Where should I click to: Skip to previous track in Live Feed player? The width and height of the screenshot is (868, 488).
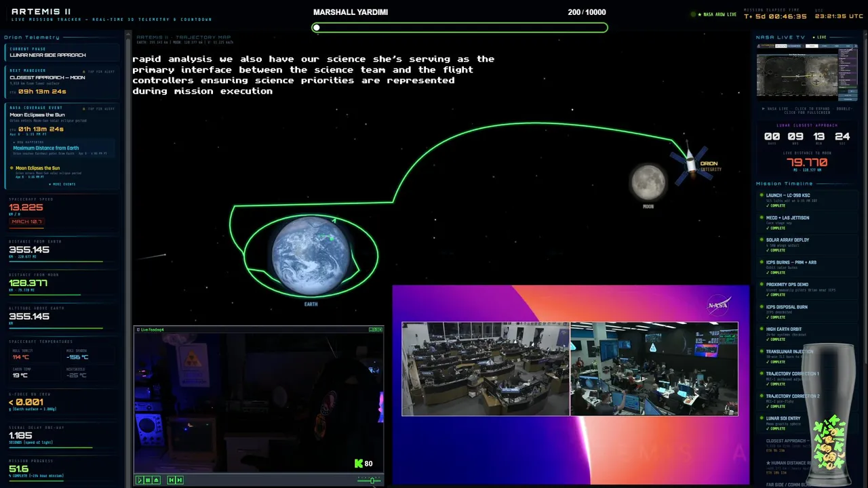click(171, 480)
